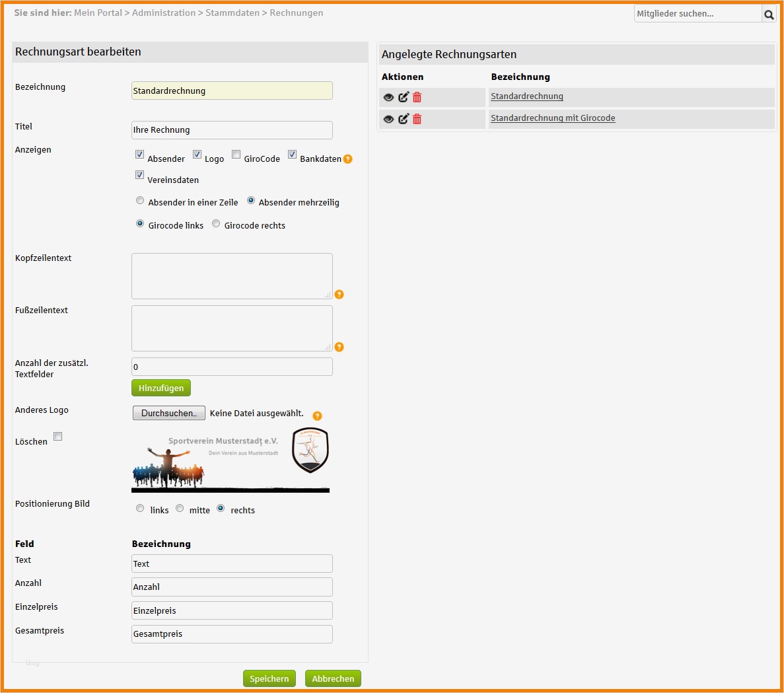Screen dimensions: 784x693
Task: View Standardrechnung mit Girocode via eye icon
Action: (x=388, y=119)
